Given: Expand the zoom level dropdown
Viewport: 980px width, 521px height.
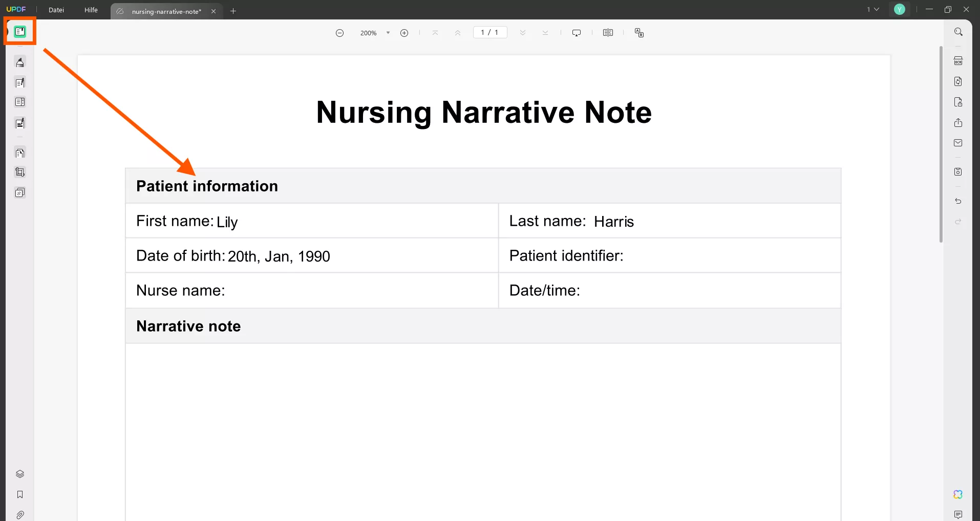Looking at the screenshot, I should coord(388,33).
